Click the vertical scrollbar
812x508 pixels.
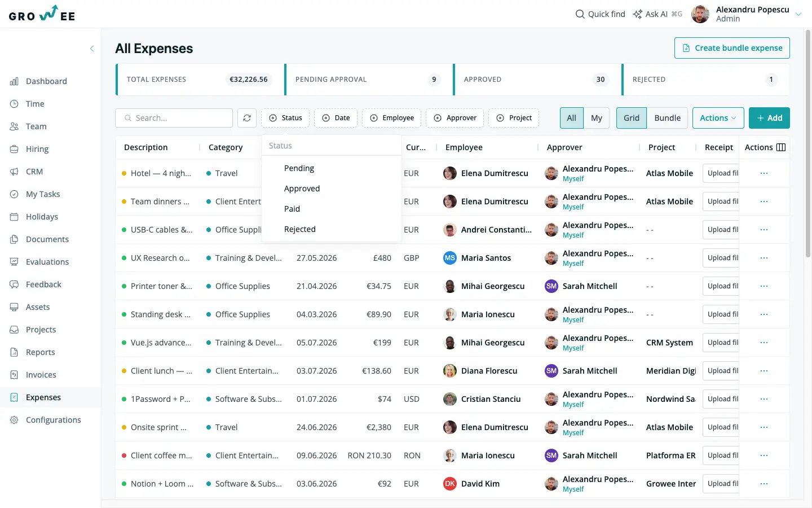click(x=807, y=144)
